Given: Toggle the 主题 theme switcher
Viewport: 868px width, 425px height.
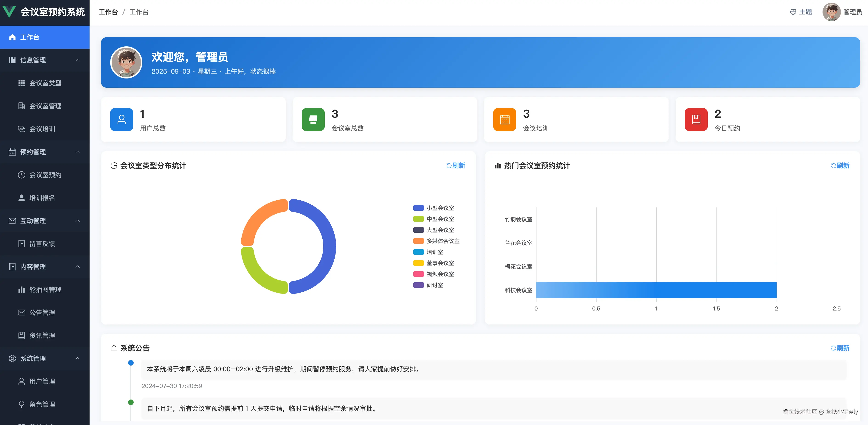Looking at the screenshot, I should [801, 12].
